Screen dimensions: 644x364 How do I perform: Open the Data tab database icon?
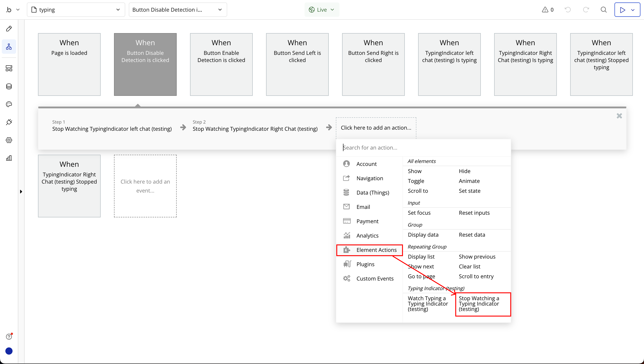coord(9,86)
